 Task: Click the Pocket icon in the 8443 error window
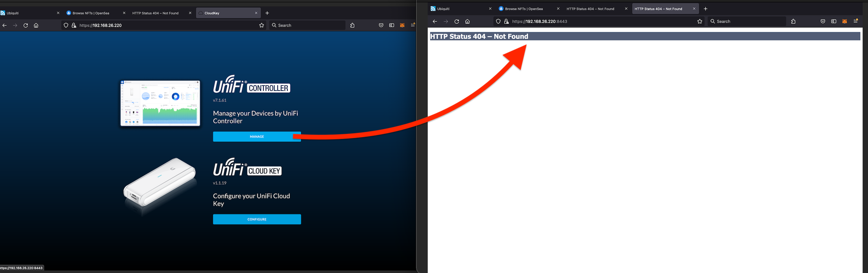point(822,21)
